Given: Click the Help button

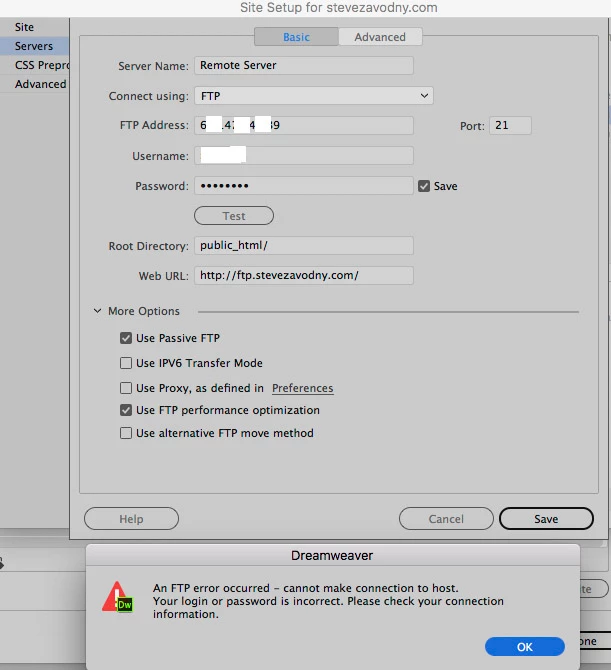Looking at the screenshot, I should click(x=131, y=519).
